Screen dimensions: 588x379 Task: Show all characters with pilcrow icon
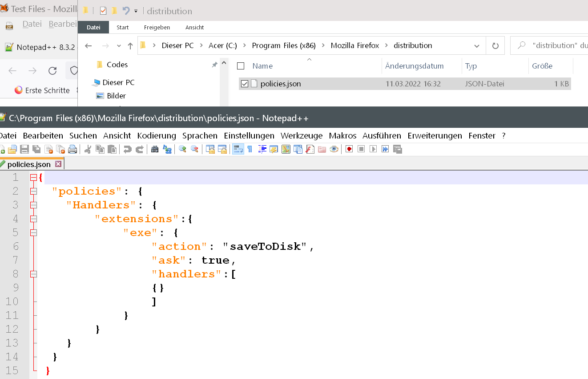(250, 149)
